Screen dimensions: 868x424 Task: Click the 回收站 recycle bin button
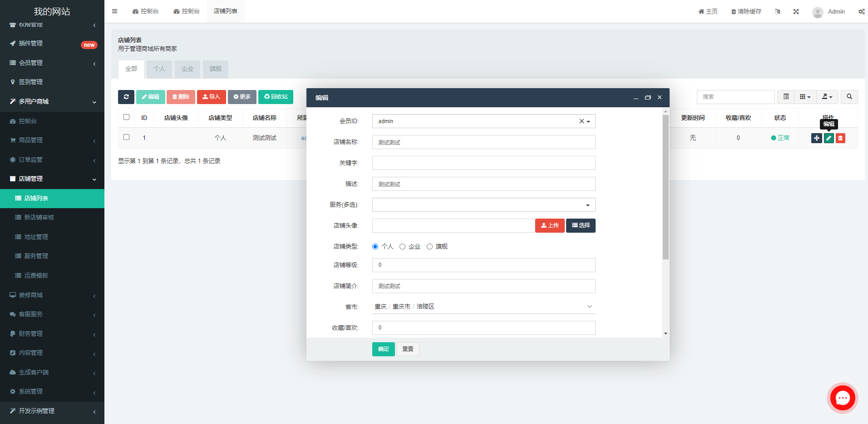click(x=276, y=97)
